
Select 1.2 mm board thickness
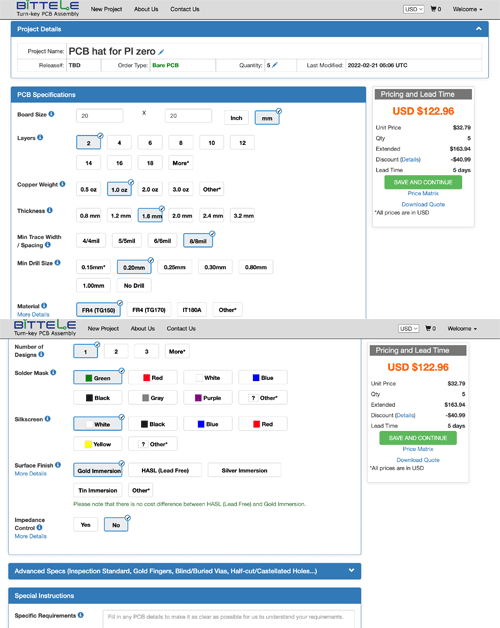pyautogui.click(x=121, y=216)
